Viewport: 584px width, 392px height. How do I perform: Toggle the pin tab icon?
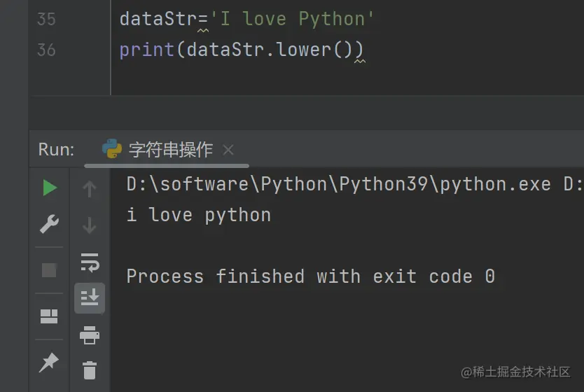tap(49, 362)
